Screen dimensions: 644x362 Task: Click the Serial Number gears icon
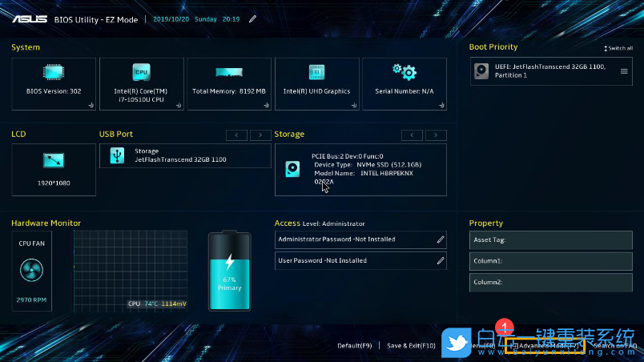[404, 72]
